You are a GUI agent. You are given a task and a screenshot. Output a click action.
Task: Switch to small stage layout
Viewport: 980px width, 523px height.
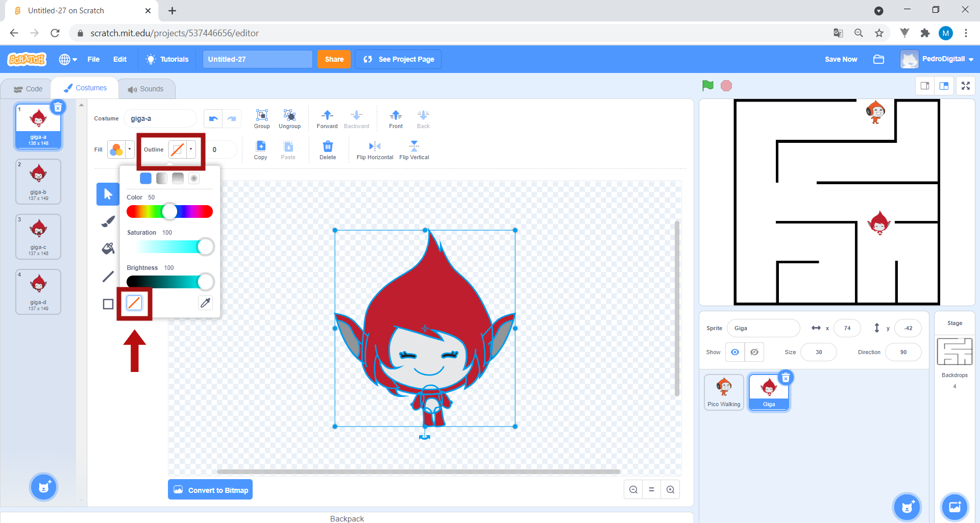tap(925, 86)
